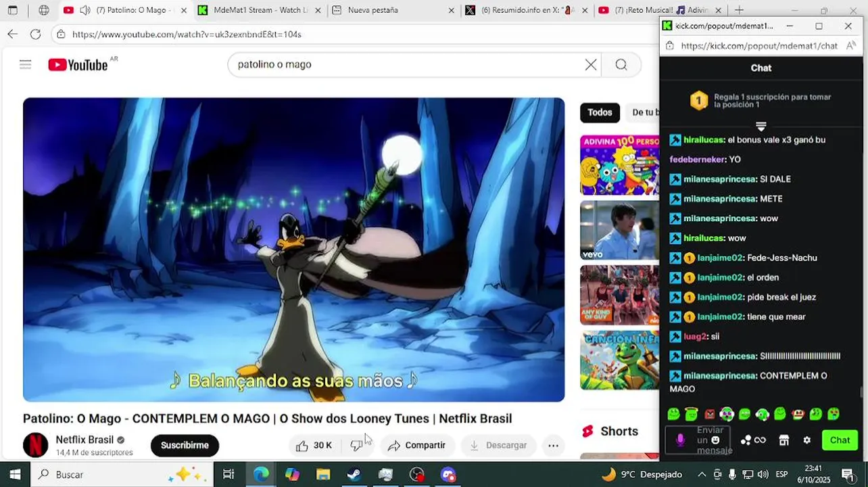Clear the YouTube search text with X

pos(590,64)
